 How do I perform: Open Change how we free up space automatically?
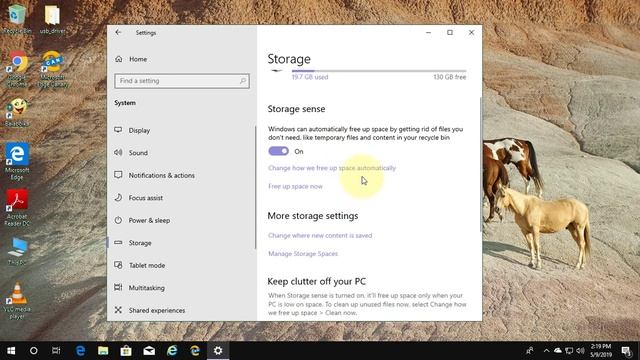coord(332,168)
